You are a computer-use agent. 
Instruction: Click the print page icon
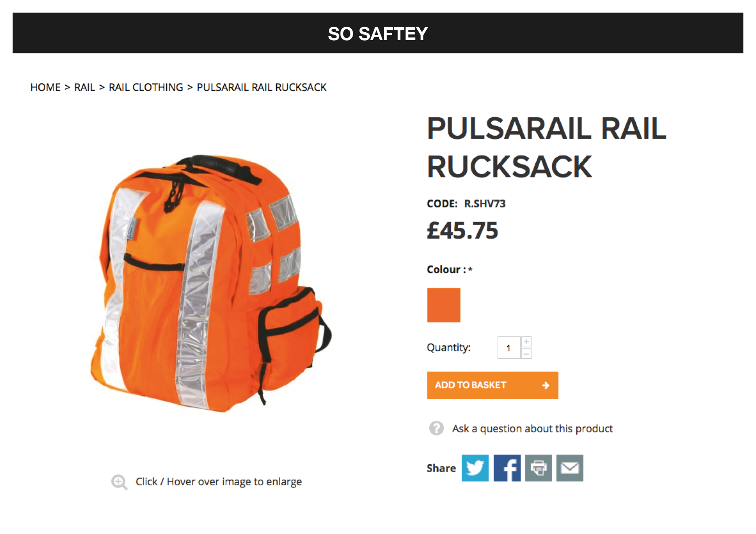[x=538, y=468]
